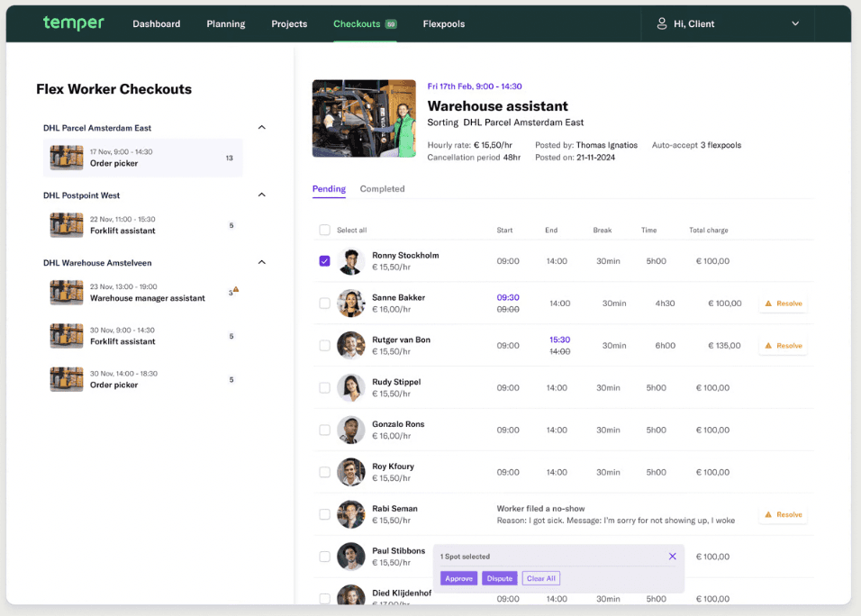Click Rabi Seman's avatar
Screen dimensions: 861x616
351,515
